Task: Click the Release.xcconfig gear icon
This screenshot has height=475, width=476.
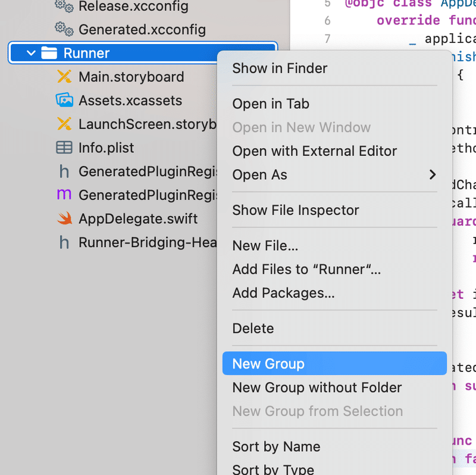Action: pos(64,5)
